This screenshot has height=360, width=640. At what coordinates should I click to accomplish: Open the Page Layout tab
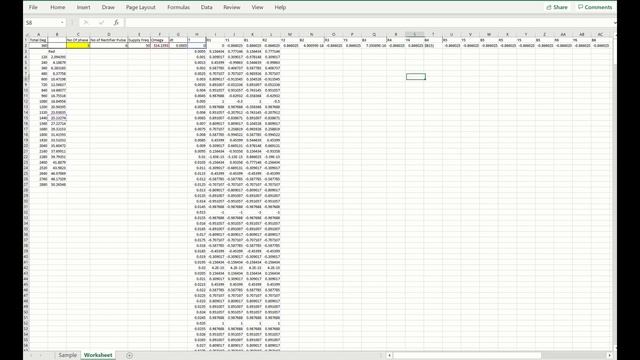(x=140, y=7)
